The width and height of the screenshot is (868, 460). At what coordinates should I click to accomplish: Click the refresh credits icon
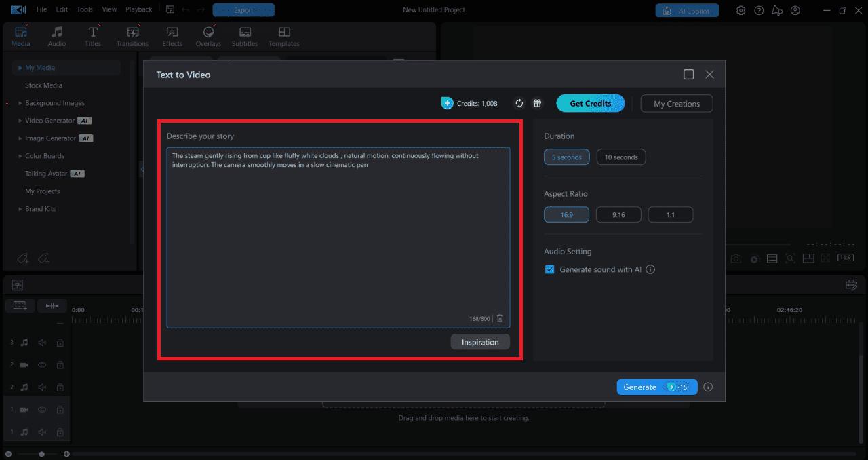pyautogui.click(x=519, y=103)
